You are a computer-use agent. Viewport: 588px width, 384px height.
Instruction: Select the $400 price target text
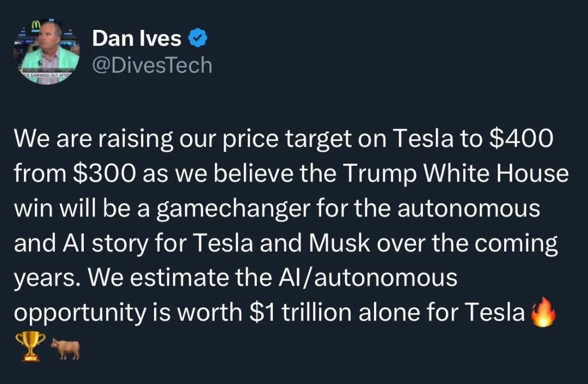[x=521, y=138]
